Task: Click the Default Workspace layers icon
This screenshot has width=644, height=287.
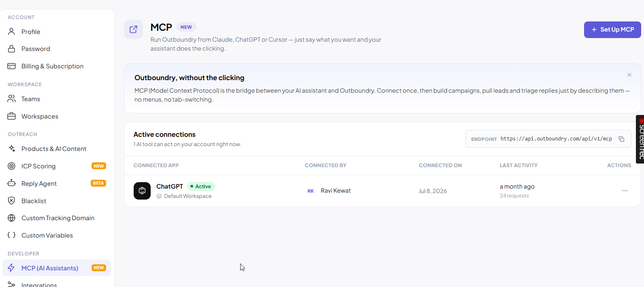Action: [159, 196]
